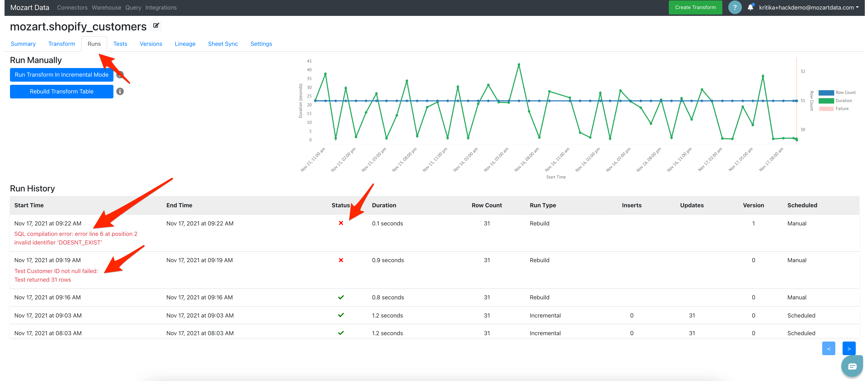Image resolution: width=868 pixels, height=381 pixels.
Task: Switch to the Lineage tab
Action: [185, 44]
